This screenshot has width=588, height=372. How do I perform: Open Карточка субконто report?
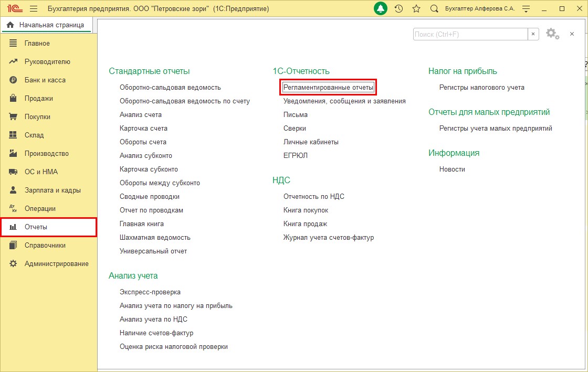(149, 169)
